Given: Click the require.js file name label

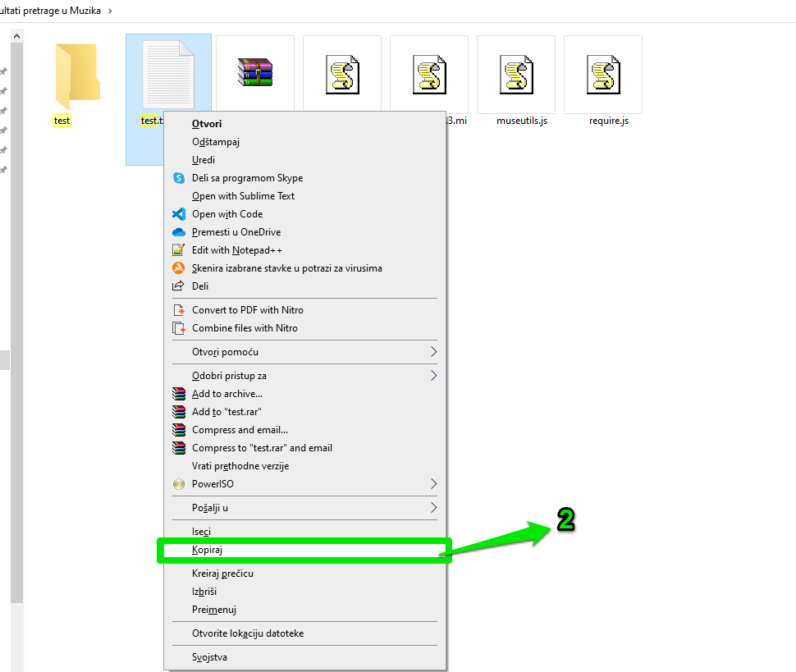Looking at the screenshot, I should (609, 121).
